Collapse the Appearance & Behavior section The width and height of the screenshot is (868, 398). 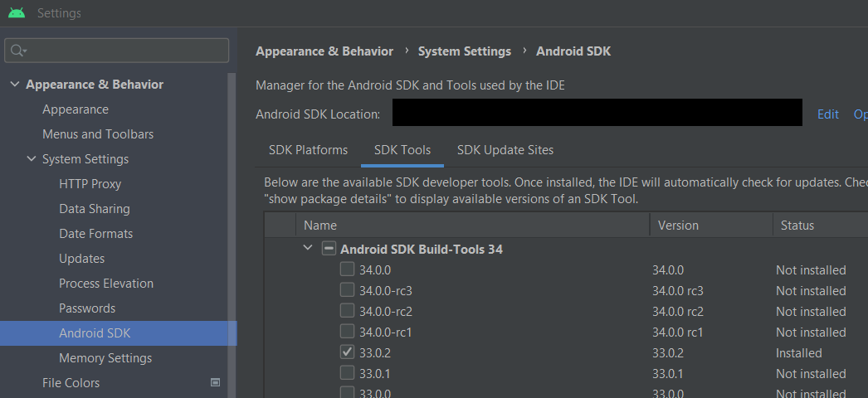click(14, 85)
